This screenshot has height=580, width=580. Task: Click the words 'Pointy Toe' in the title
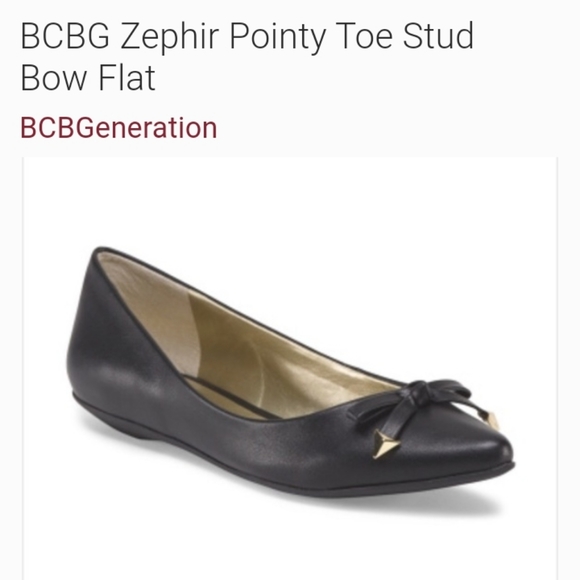coord(311,37)
